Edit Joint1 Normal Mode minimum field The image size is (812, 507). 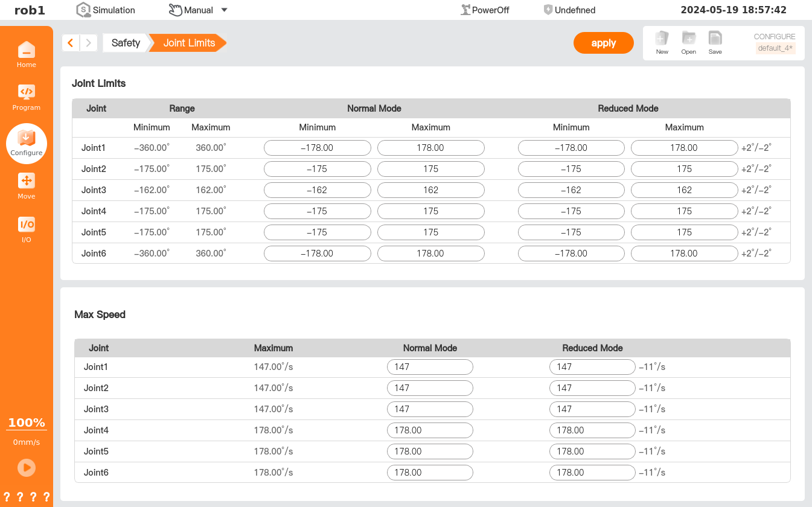pos(317,148)
